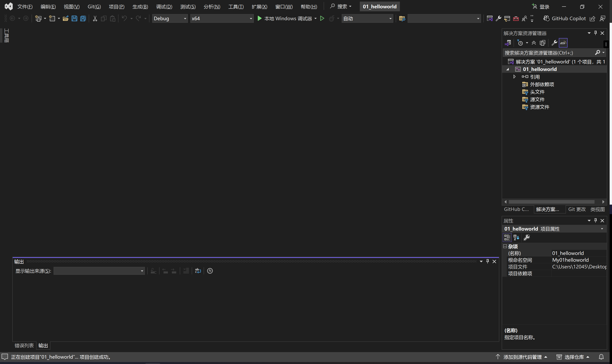Switch to 类视图 tab
This screenshot has width=612, height=364.
pos(598,209)
